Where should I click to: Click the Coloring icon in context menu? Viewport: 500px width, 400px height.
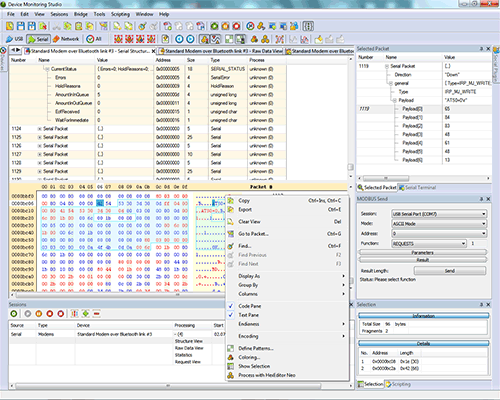[x=231, y=357]
